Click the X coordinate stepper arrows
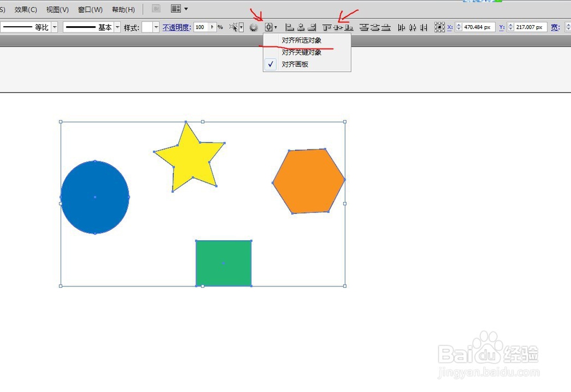Viewport: 571px width, 392px height. 459,27
